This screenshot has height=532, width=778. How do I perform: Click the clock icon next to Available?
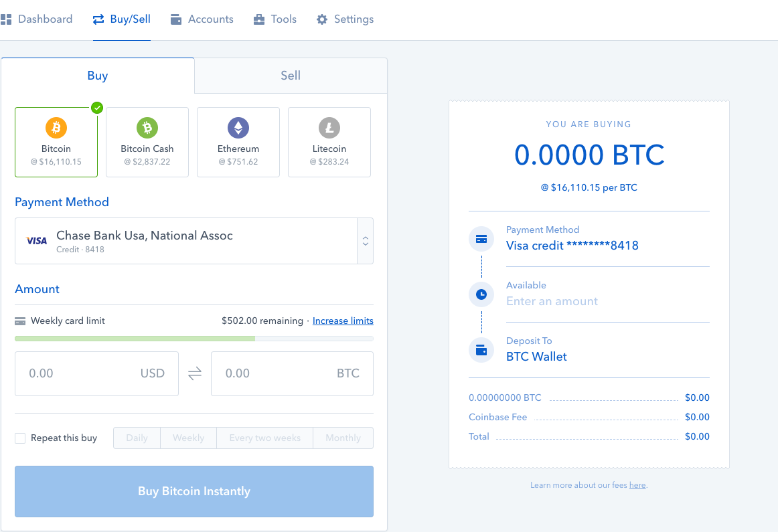(481, 294)
